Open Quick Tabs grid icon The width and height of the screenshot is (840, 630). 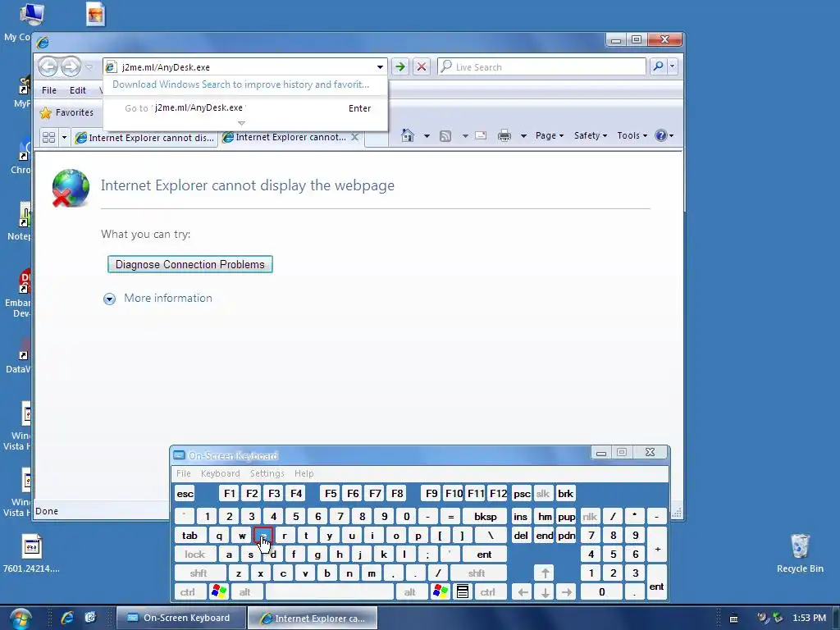(48, 138)
